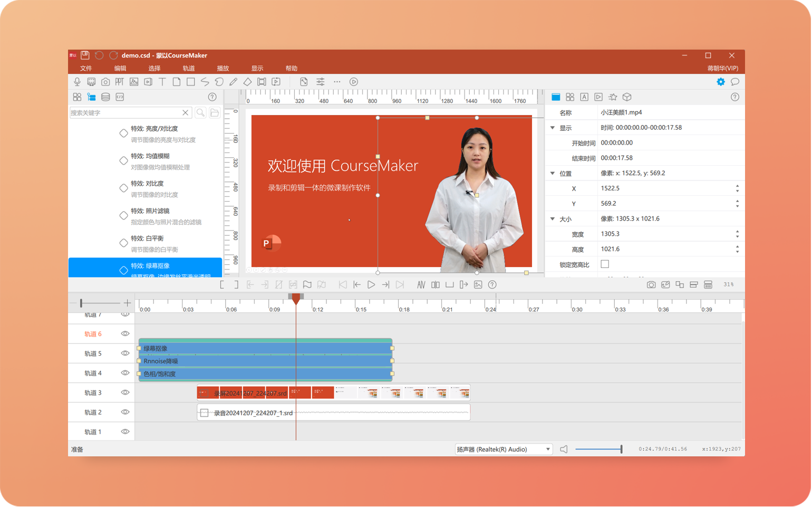Open the blue settings gear icon
The image size is (812, 507).
tap(720, 82)
